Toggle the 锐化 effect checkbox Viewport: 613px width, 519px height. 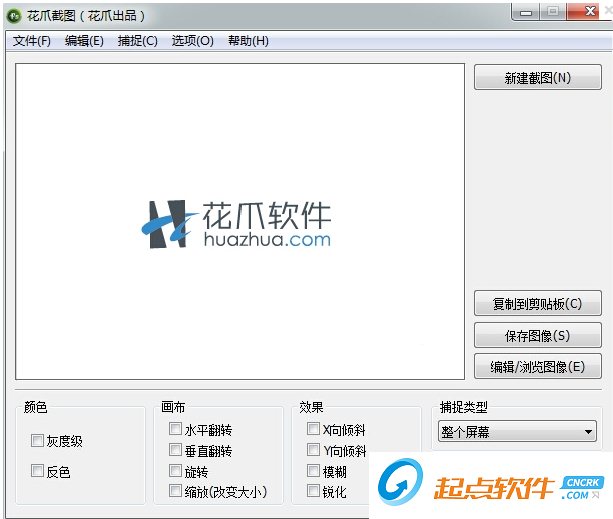point(313,491)
